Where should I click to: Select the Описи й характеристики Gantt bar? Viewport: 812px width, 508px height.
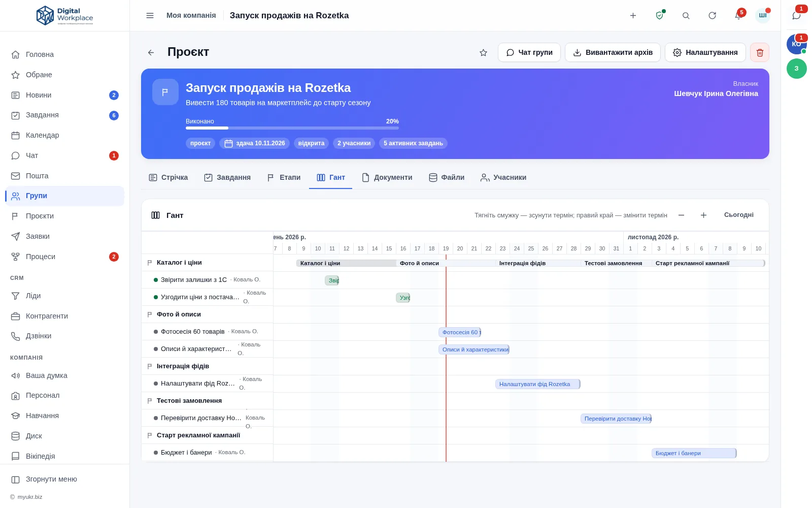point(474,350)
